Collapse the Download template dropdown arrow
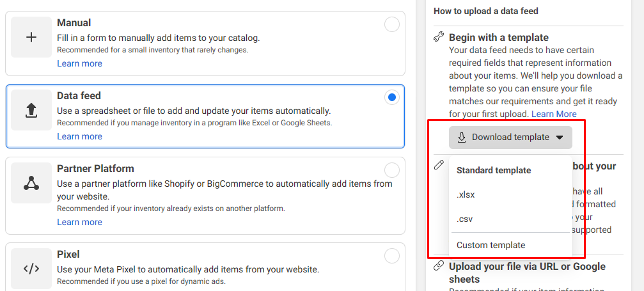Screen dimensions: 644x291 click(560, 138)
